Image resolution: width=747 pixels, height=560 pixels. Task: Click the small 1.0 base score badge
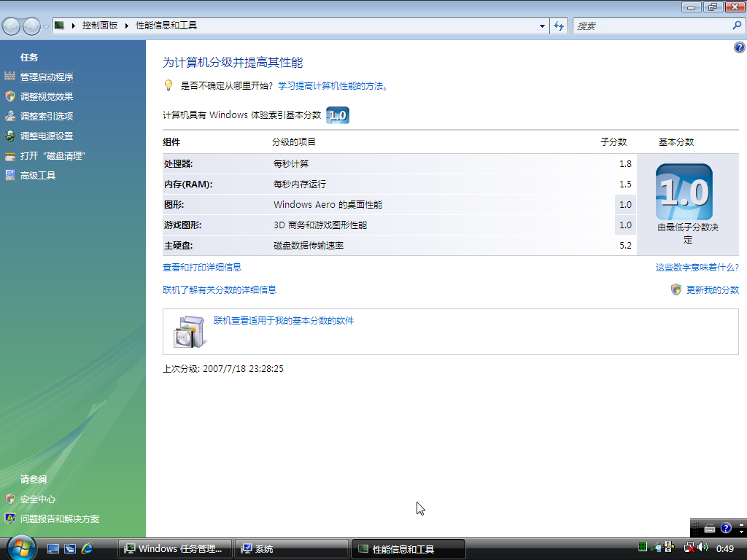click(x=338, y=115)
